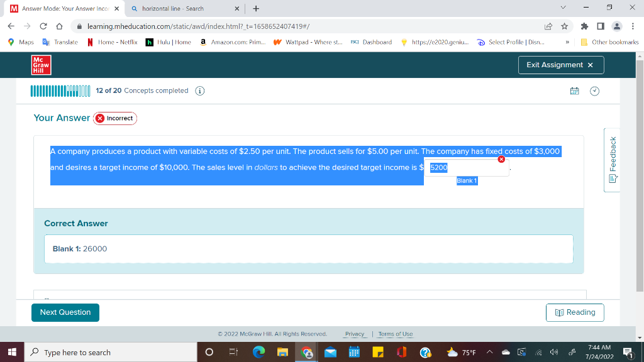Image resolution: width=644 pixels, height=362 pixels.
Task: Click the Blank 1 answer input field
Action: [x=469, y=167]
